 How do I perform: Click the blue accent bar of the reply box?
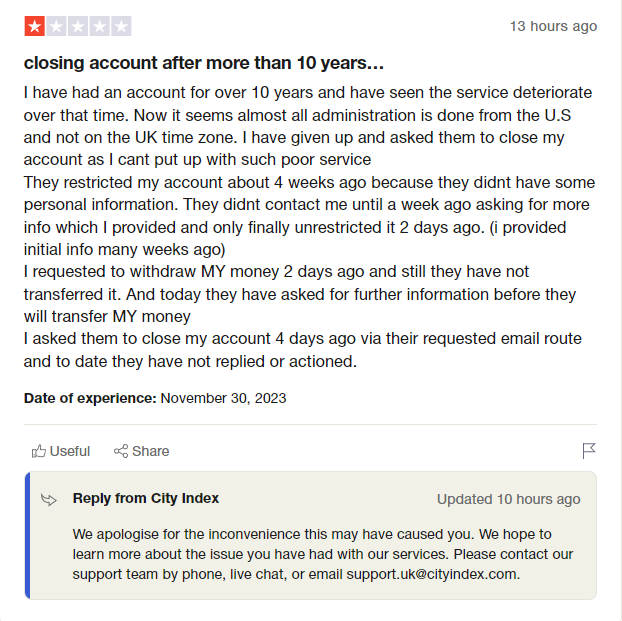click(27, 535)
